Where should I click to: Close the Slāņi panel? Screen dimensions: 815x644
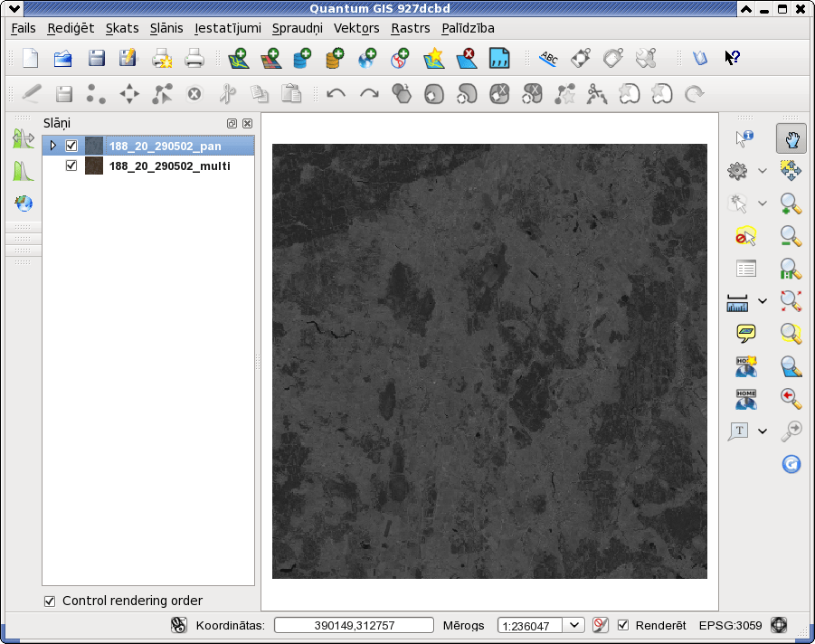pos(248,123)
